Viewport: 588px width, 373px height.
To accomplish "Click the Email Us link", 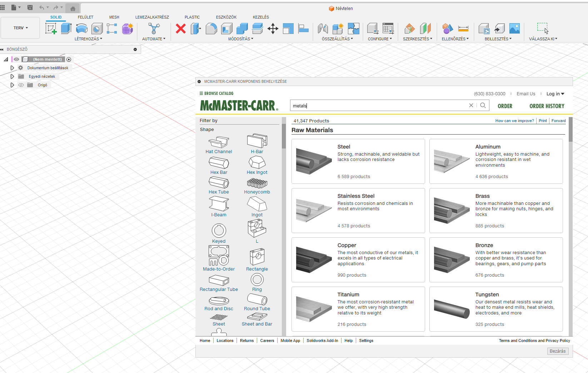I will [526, 94].
